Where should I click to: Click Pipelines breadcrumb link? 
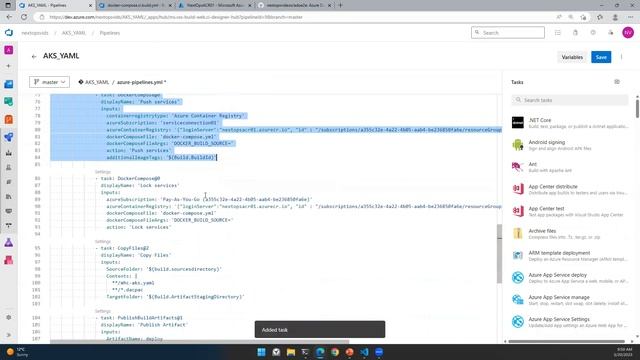110,33
